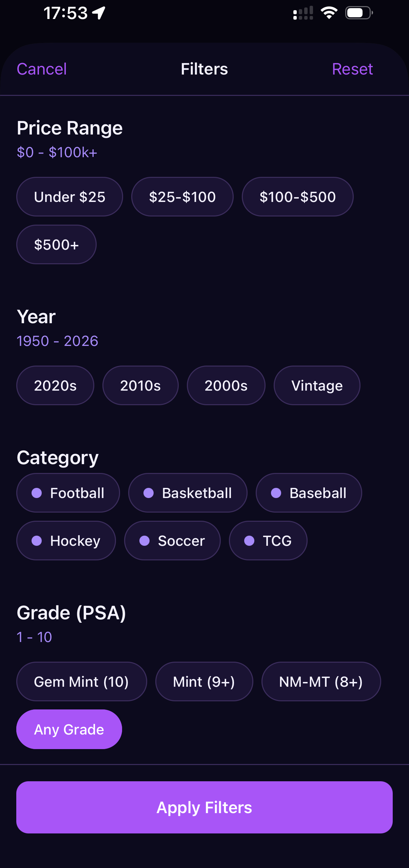Toggle the Soccer category filter
The height and width of the screenshot is (868, 409).
(x=172, y=541)
